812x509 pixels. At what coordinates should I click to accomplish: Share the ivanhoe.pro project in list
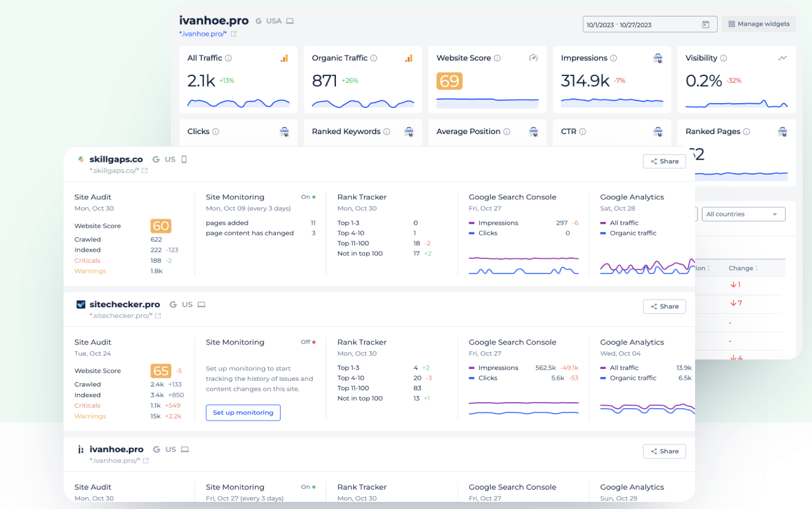(x=664, y=451)
